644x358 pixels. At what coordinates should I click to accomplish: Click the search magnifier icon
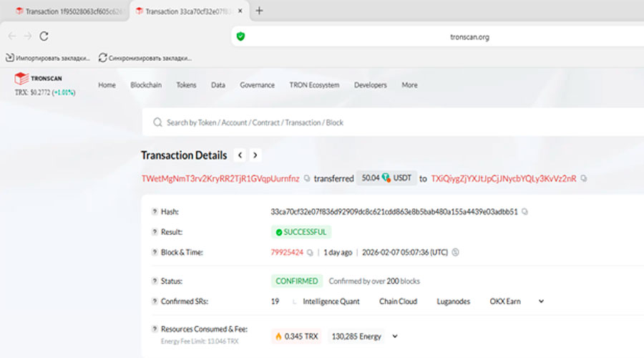coord(157,122)
